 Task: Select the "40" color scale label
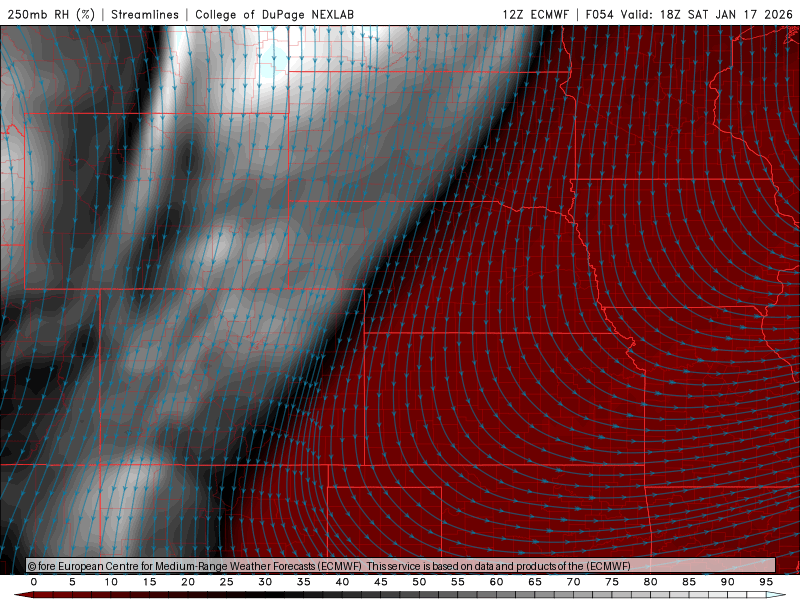(342, 582)
